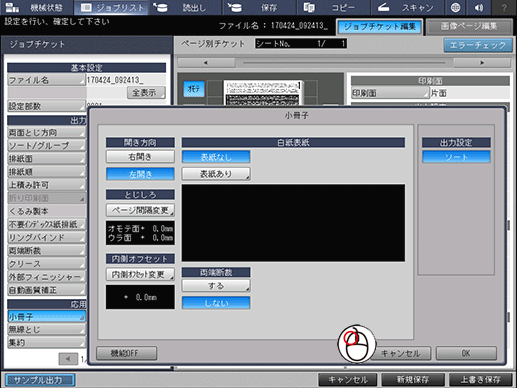Click the 上書き保存 button
Viewport: 517px width, 388px height.
click(480, 380)
